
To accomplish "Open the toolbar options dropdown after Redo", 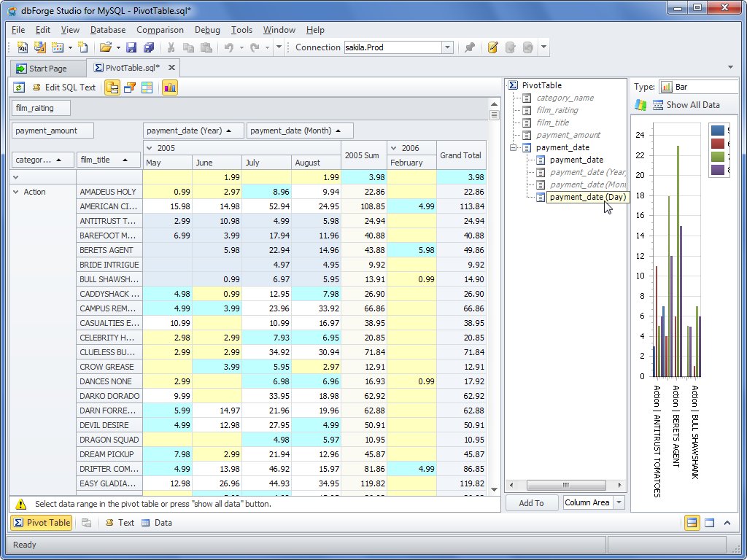I will [279, 47].
